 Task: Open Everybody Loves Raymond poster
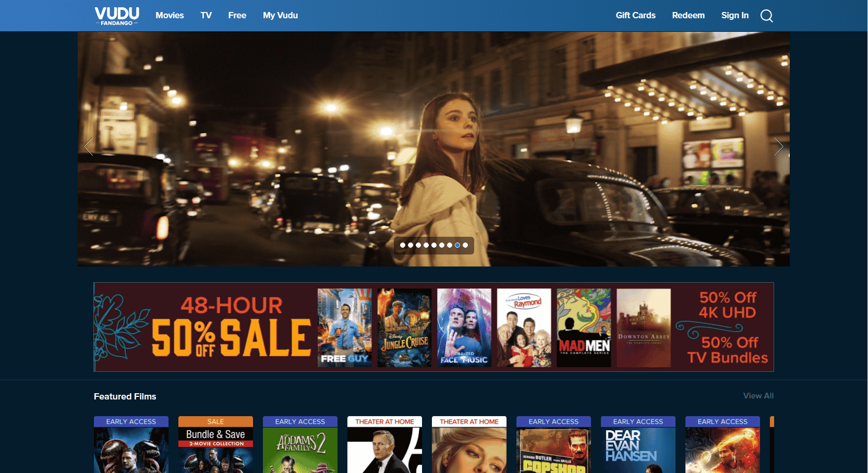coord(524,328)
